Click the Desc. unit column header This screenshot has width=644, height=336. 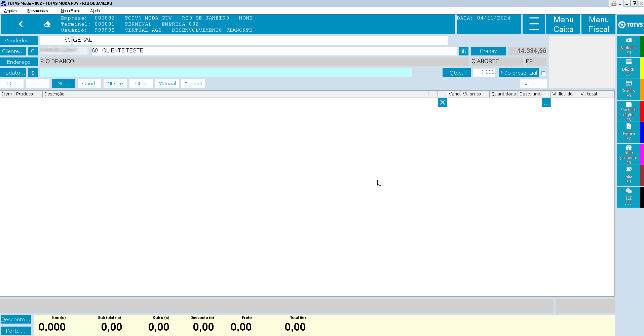(x=530, y=94)
